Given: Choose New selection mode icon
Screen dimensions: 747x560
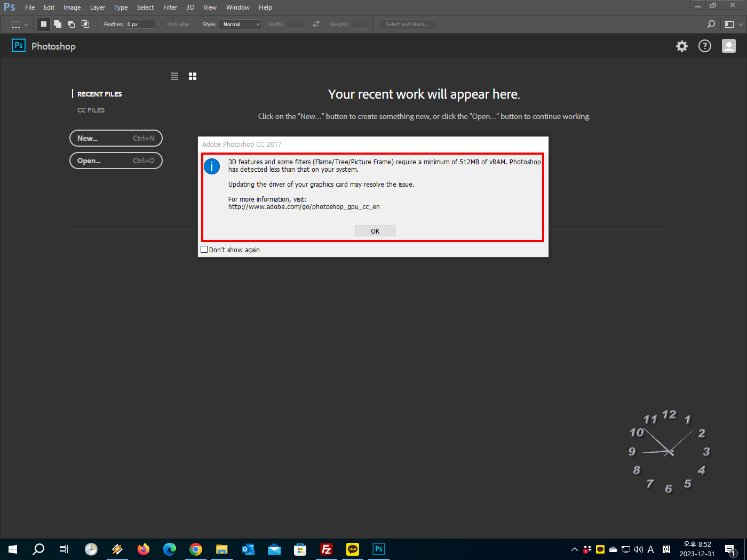Looking at the screenshot, I should (44, 24).
